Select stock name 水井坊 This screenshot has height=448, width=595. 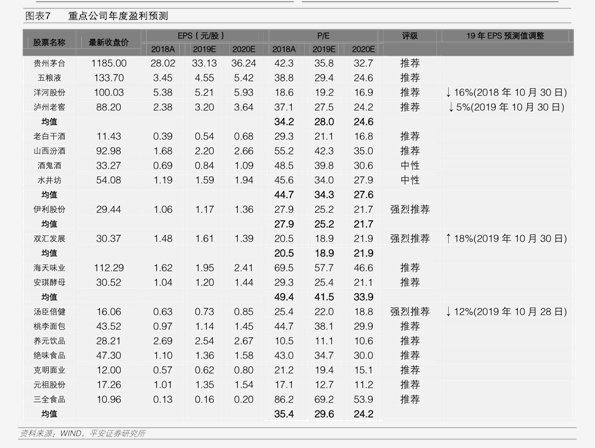(x=49, y=180)
